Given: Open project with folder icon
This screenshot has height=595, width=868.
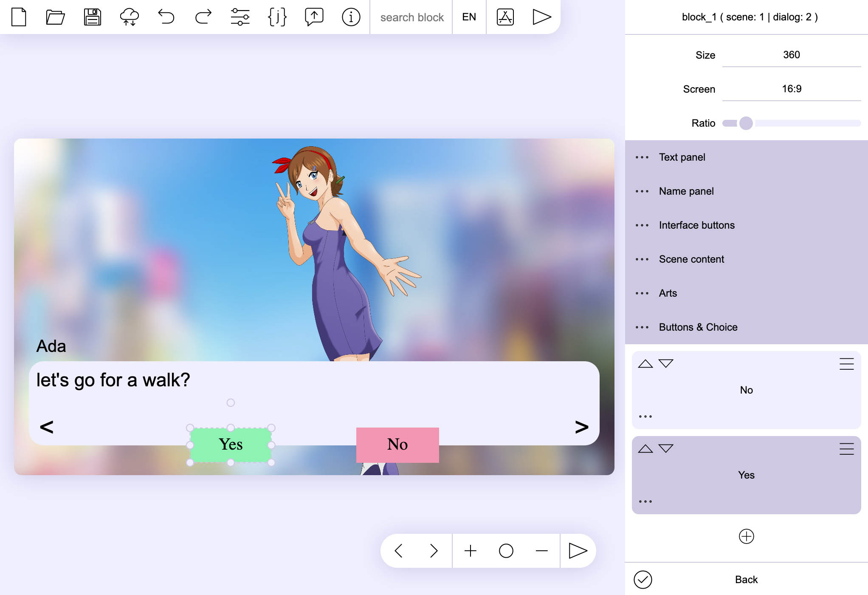Looking at the screenshot, I should [55, 17].
